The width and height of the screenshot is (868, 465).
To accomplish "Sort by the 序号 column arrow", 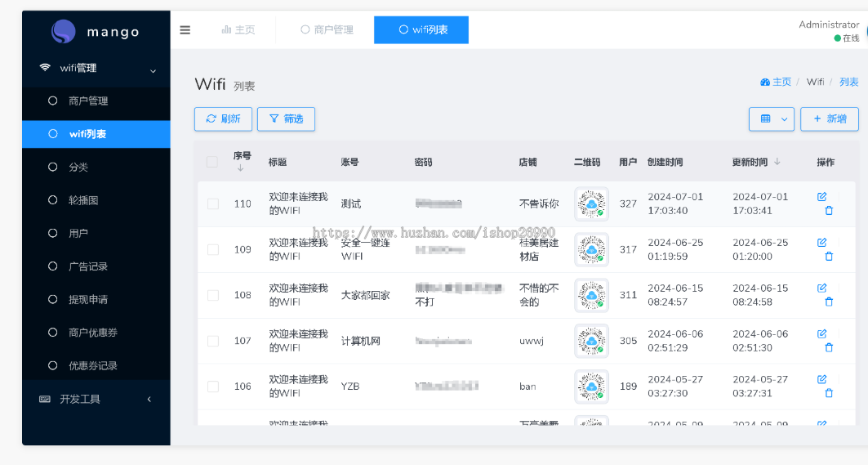I will point(240,168).
